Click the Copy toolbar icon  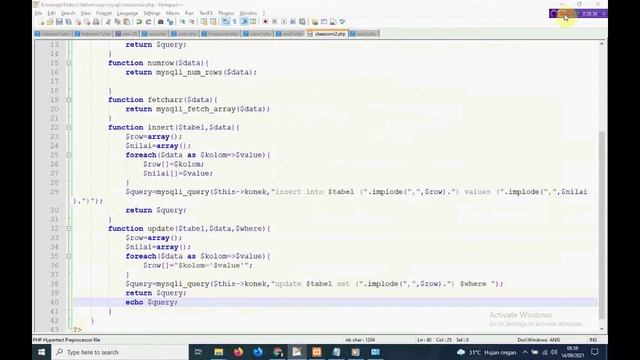coord(117,22)
